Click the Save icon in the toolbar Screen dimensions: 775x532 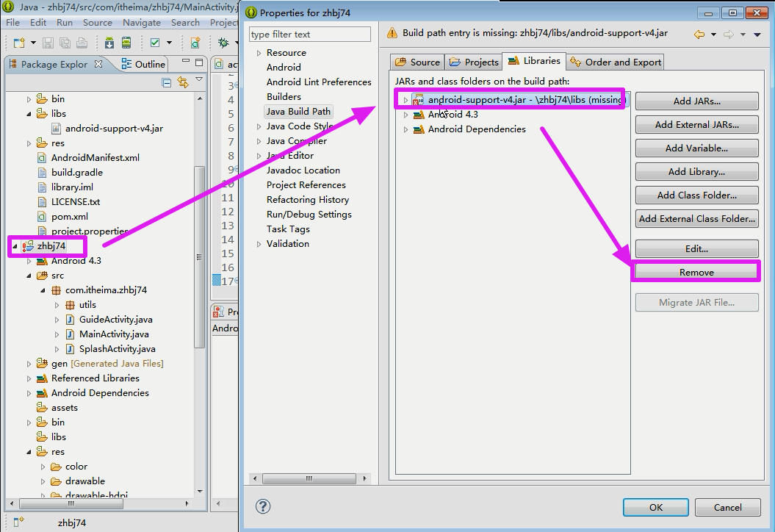click(x=48, y=43)
